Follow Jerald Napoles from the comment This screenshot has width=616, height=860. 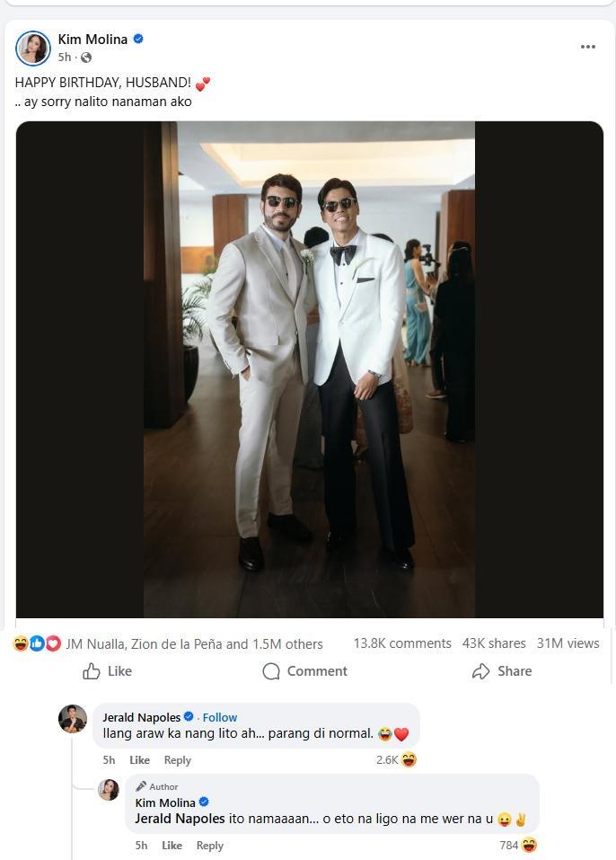click(220, 717)
